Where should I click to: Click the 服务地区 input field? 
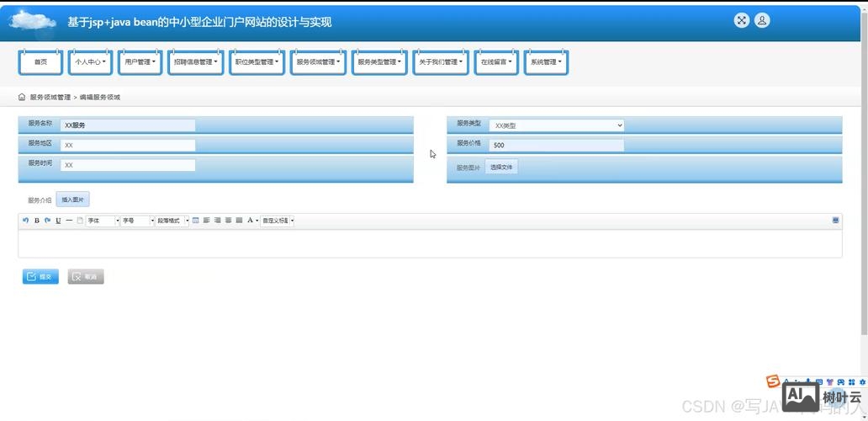click(128, 145)
